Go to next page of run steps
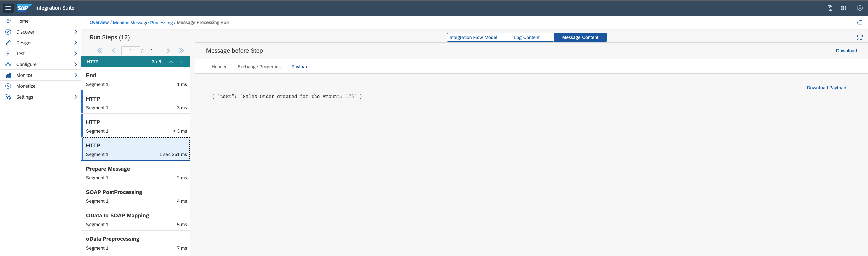 click(168, 51)
